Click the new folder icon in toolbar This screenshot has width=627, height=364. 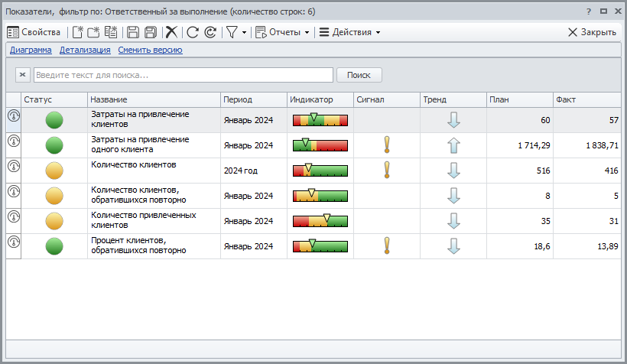tap(93, 32)
